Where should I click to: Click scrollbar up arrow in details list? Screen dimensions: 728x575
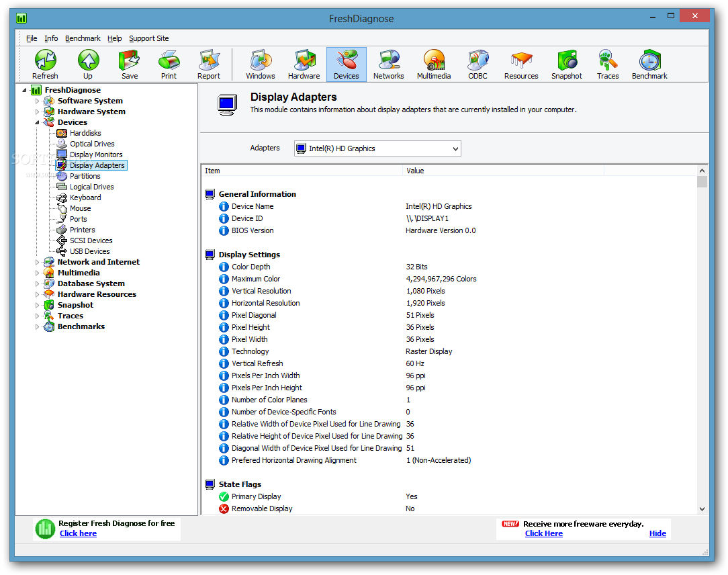point(702,171)
